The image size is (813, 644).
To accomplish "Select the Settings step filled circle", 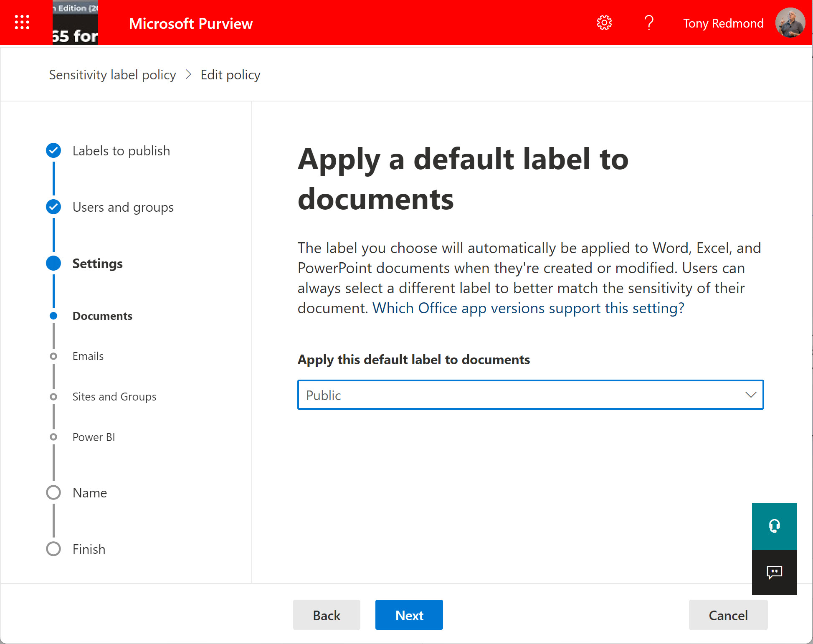I will [x=53, y=263].
